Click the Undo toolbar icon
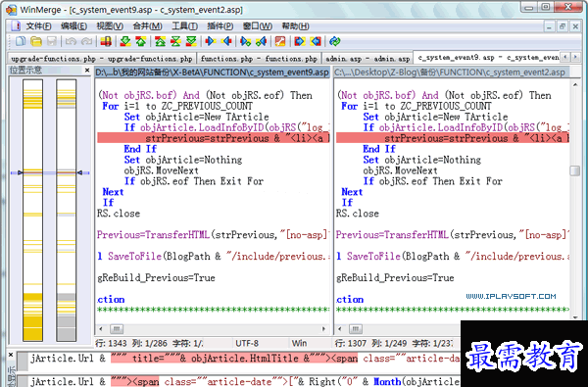Image resolution: width=588 pixels, height=387 pixels. pyautogui.click(x=71, y=41)
